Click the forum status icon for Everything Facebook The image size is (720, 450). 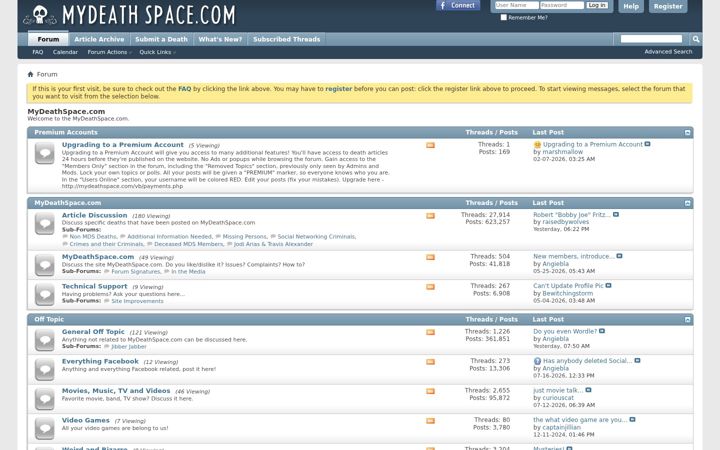tap(45, 370)
